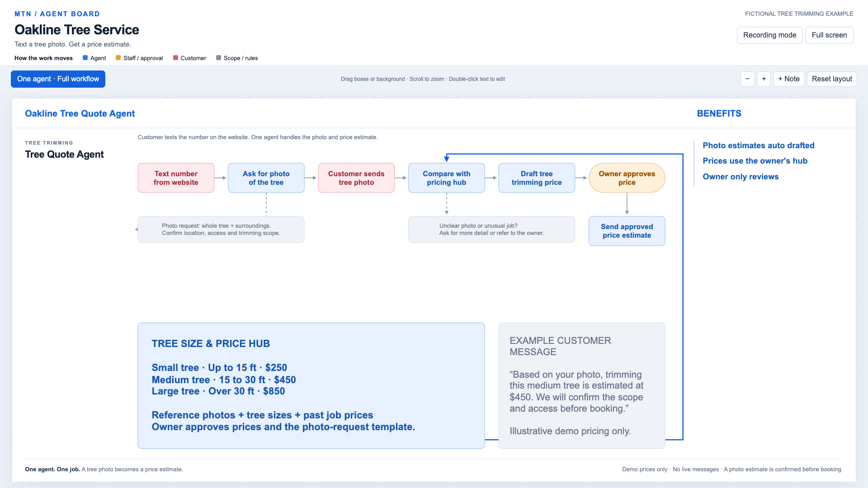Click the Oakline Tree Quote Agent title
Image resolution: width=868 pixels, height=488 pixels.
[x=80, y=113]
